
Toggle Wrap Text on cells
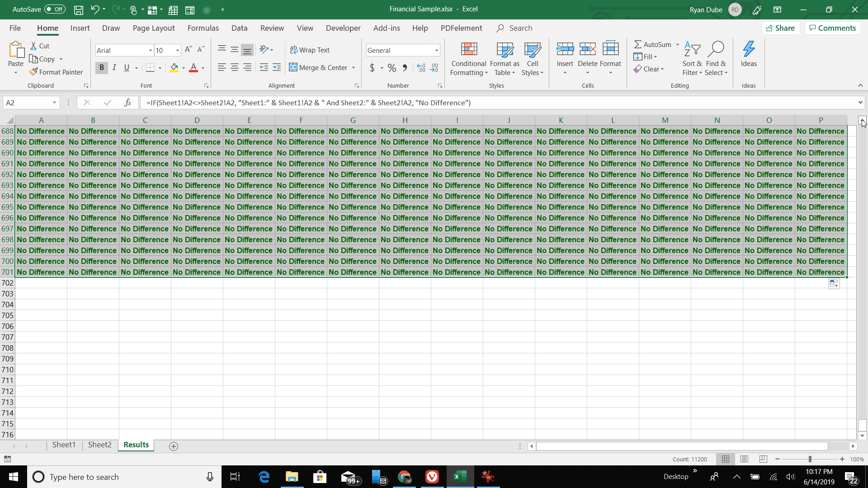point(311,50)
